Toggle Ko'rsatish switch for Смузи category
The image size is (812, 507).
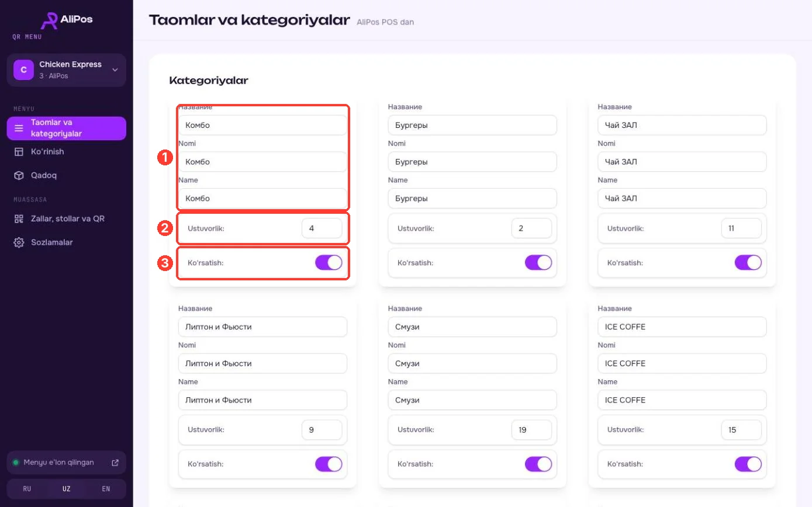[538, 464]
